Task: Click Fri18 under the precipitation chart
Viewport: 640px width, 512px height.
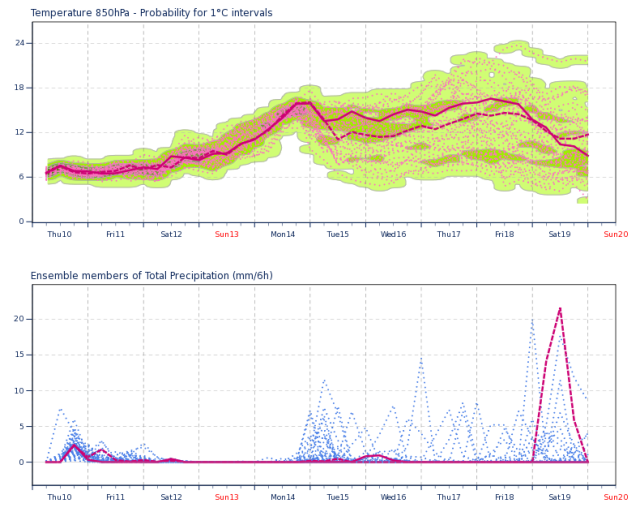Action: [504, 497]
